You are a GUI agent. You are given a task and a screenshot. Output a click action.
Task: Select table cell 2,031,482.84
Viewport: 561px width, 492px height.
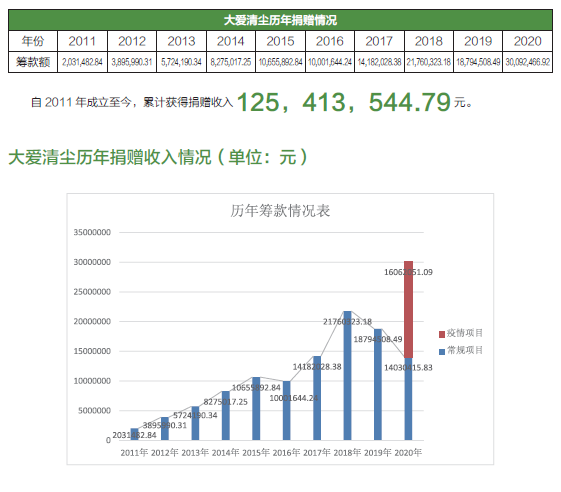pos(82,62)
